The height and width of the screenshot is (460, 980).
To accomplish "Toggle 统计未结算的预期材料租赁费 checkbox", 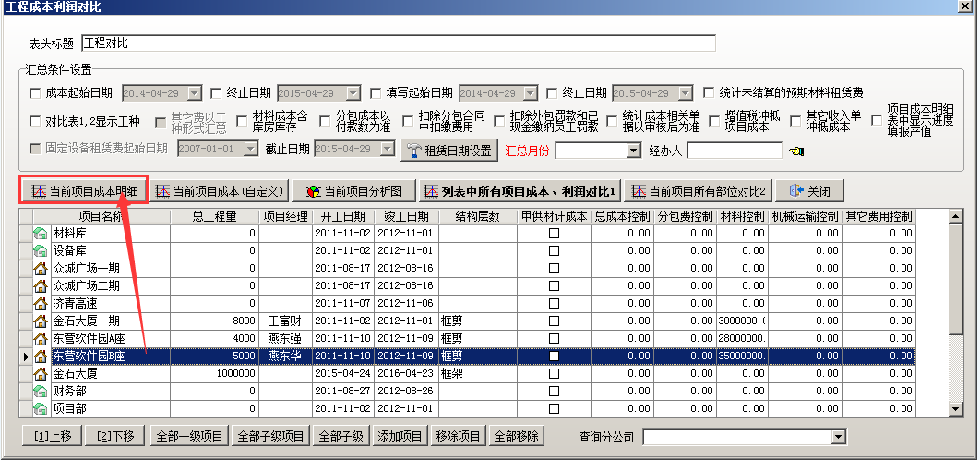I will click(709, 93).
